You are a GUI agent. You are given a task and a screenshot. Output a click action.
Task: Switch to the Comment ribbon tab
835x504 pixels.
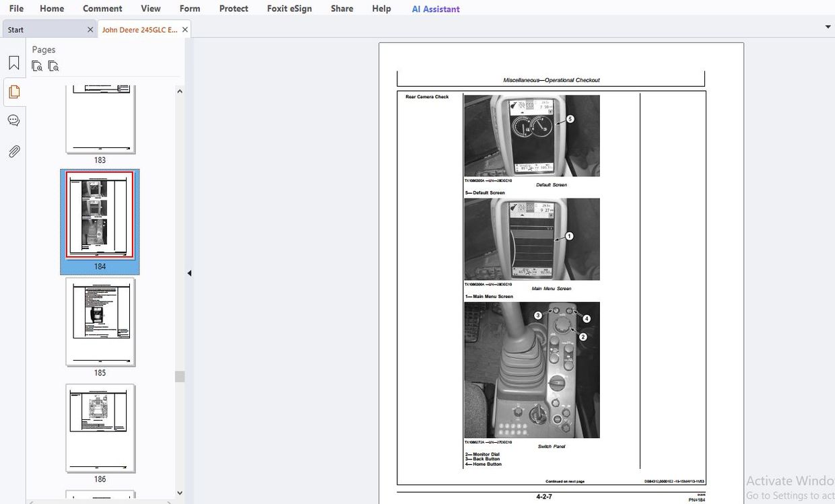[x=102, y=8]
